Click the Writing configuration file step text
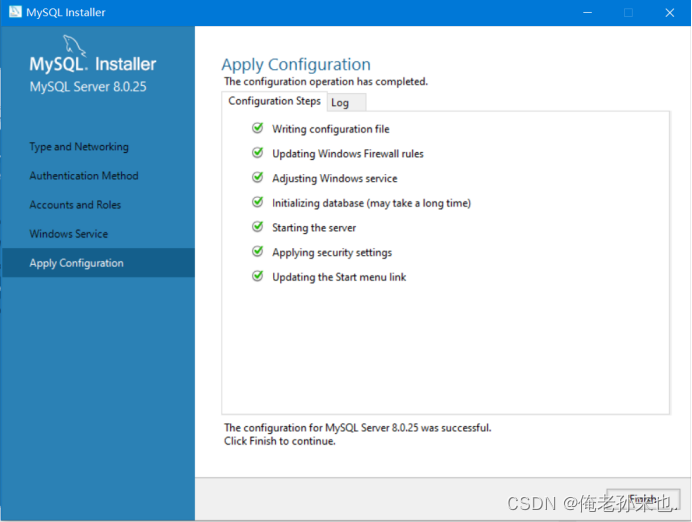The width and height of the screenshot is (692, 522). [331, 129]
